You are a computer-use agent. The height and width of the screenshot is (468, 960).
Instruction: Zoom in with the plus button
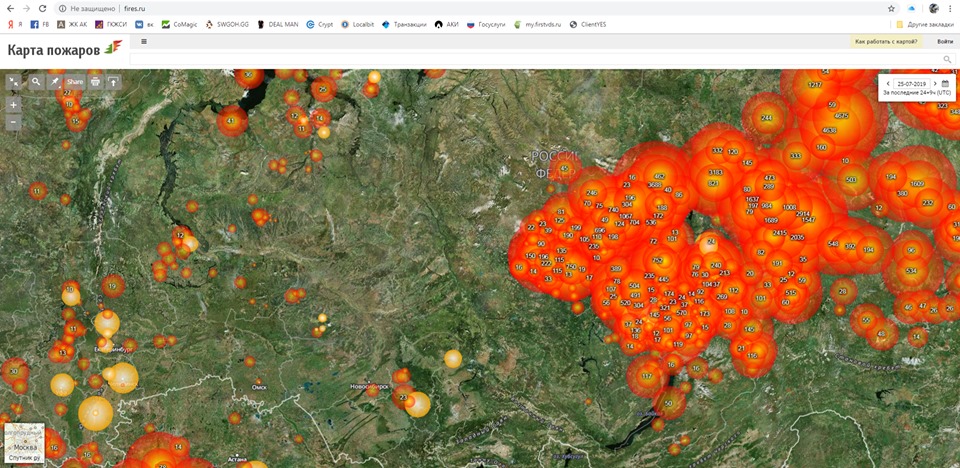[x=13, y=104]
